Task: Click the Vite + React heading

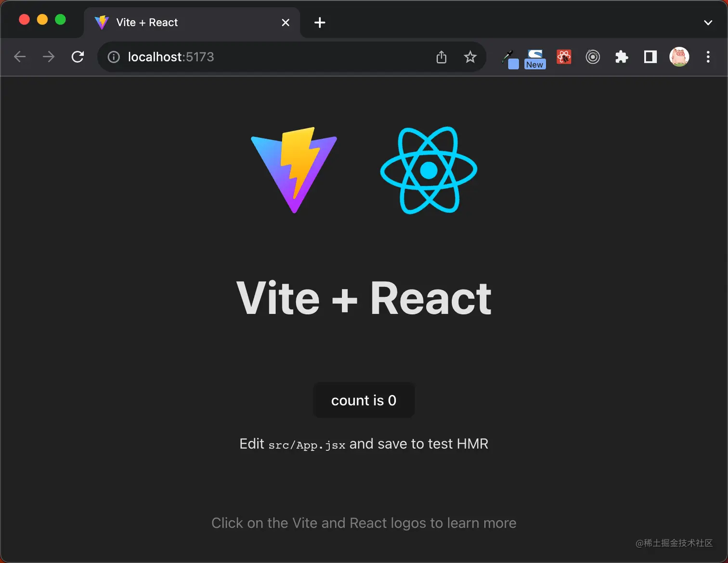Action: tap(364, 298)
